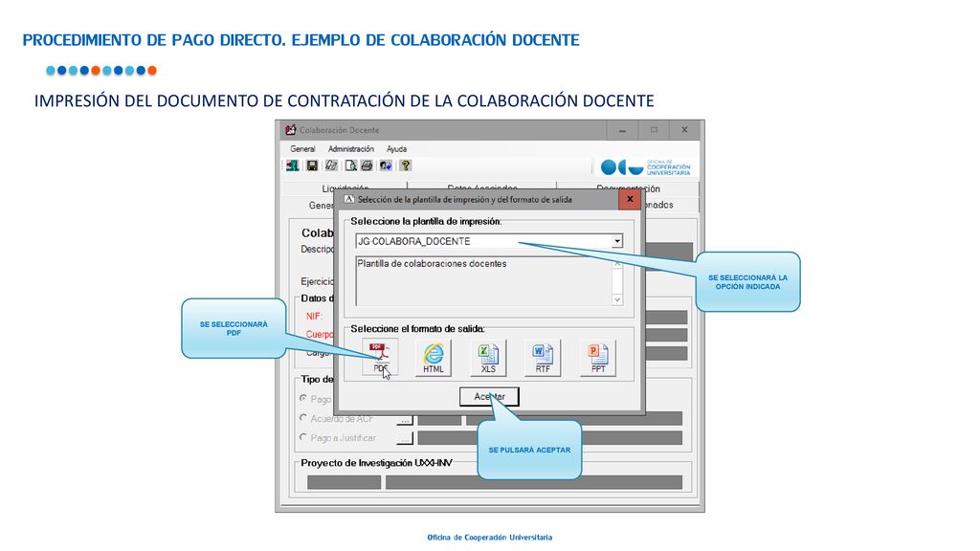Choose the HTML output format button
This screenshot has width=980, height=551.
434,358
